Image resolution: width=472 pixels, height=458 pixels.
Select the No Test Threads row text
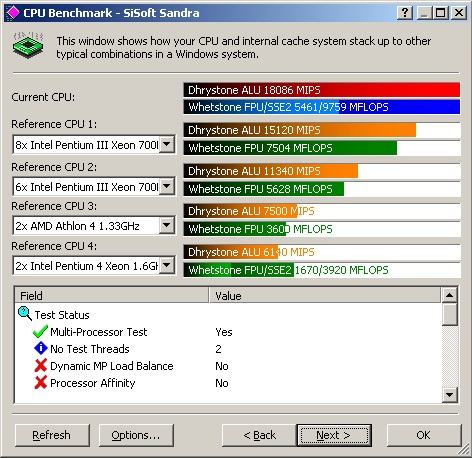[x=90, y=349]
